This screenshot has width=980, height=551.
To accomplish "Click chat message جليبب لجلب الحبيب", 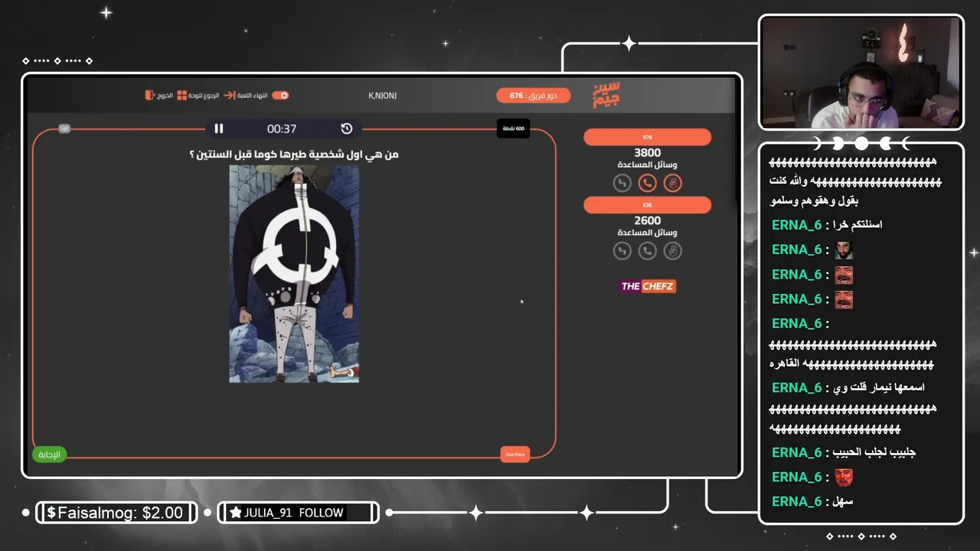I will pos(875,452).
